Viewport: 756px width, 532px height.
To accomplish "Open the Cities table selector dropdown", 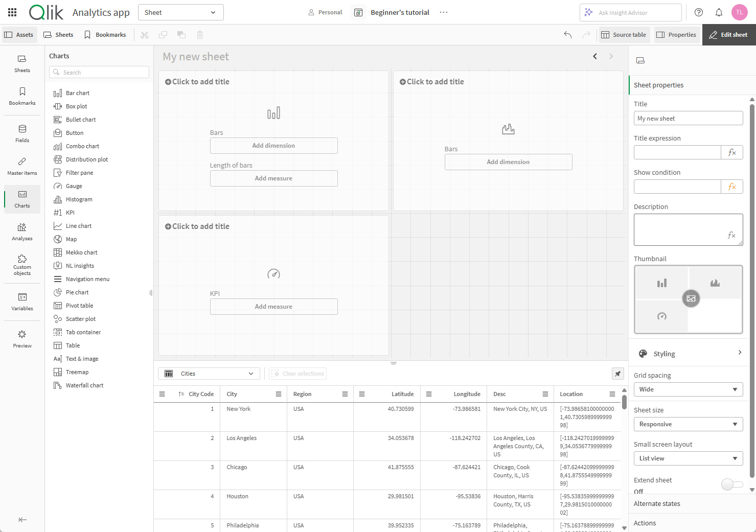I will 209,374.
